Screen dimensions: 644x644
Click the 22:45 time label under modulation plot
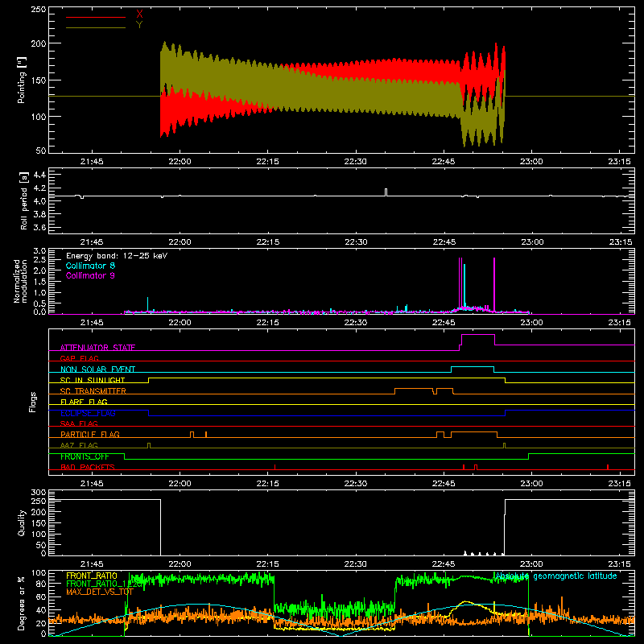click(444, 323)
